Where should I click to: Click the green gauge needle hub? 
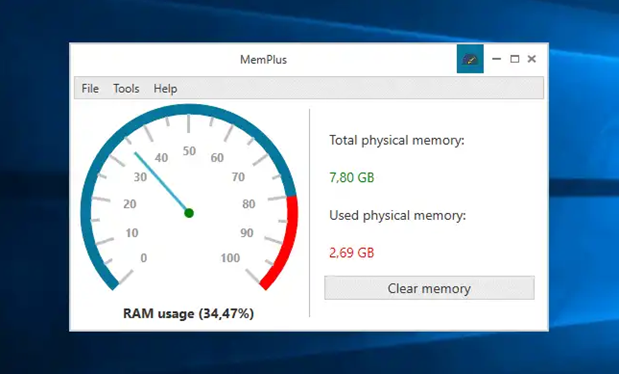(x=189, y=213)
